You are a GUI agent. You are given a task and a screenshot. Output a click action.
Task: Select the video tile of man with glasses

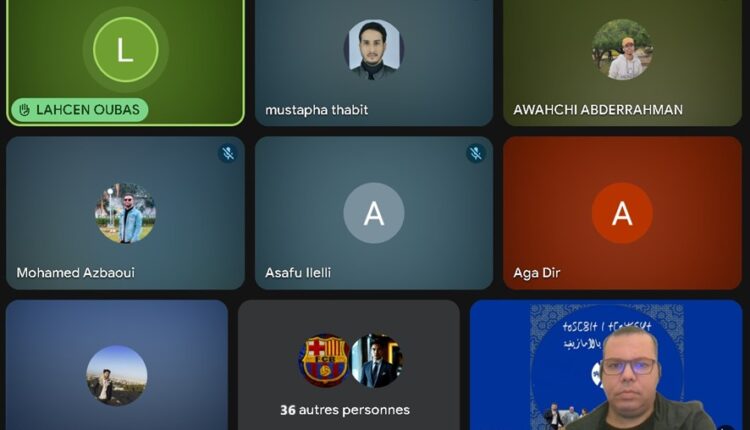(x=606, y=365)
